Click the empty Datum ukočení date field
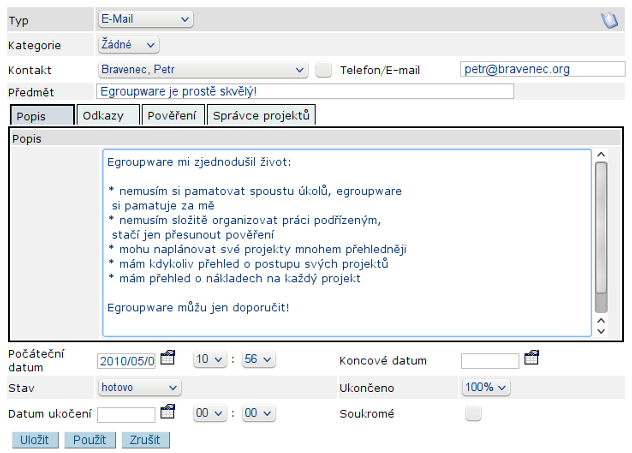Viewport: 632px width, 453px height. (x=126, y=415)
